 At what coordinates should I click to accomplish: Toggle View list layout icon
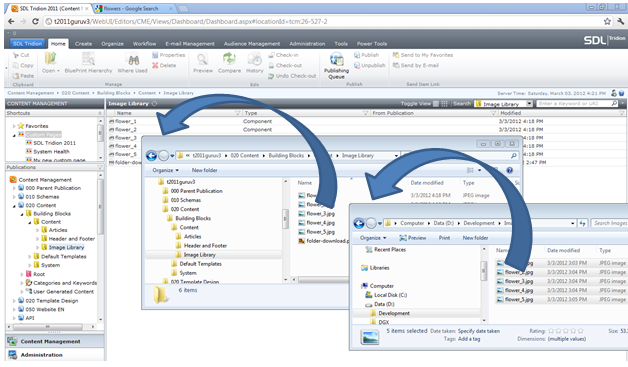(436, 104)
